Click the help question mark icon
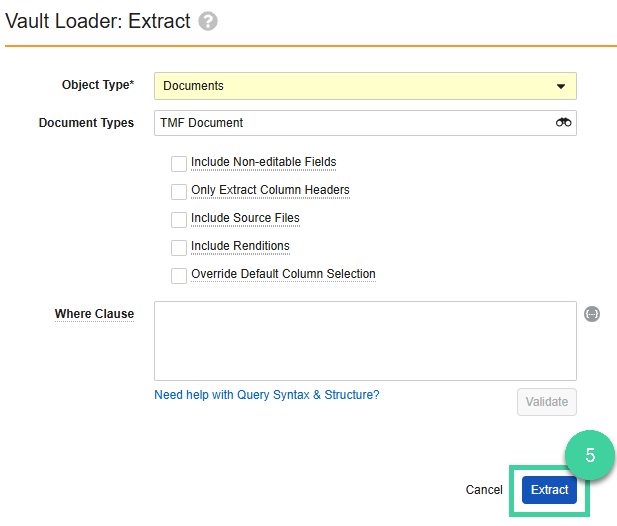 click(208, 21)
